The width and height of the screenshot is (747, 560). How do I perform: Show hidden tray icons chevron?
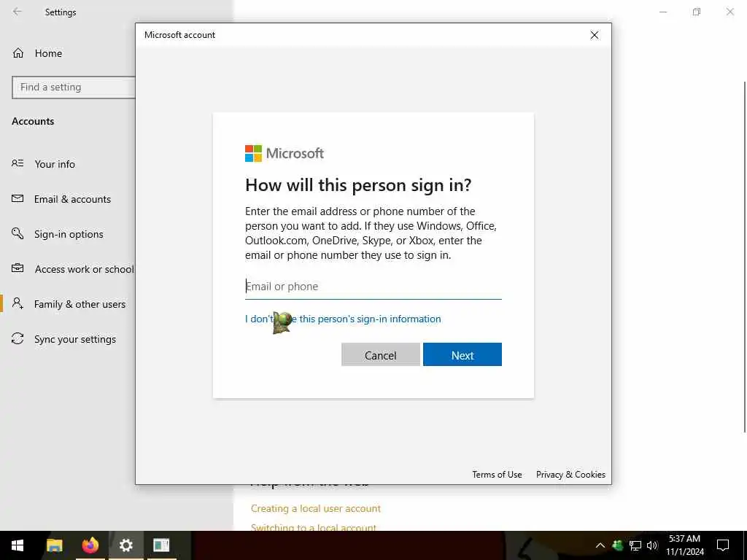pos(600,545)
